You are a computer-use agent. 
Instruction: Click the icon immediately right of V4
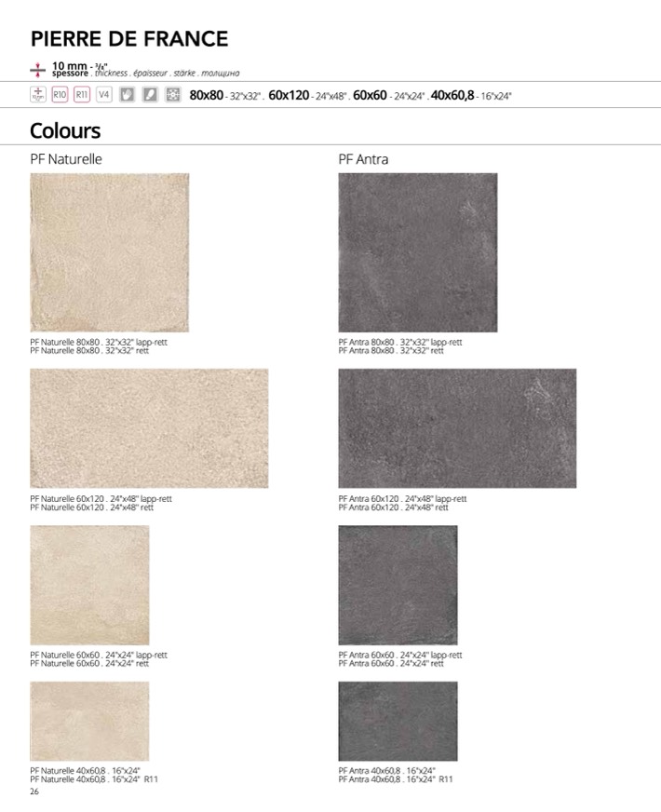pos(128,95)
